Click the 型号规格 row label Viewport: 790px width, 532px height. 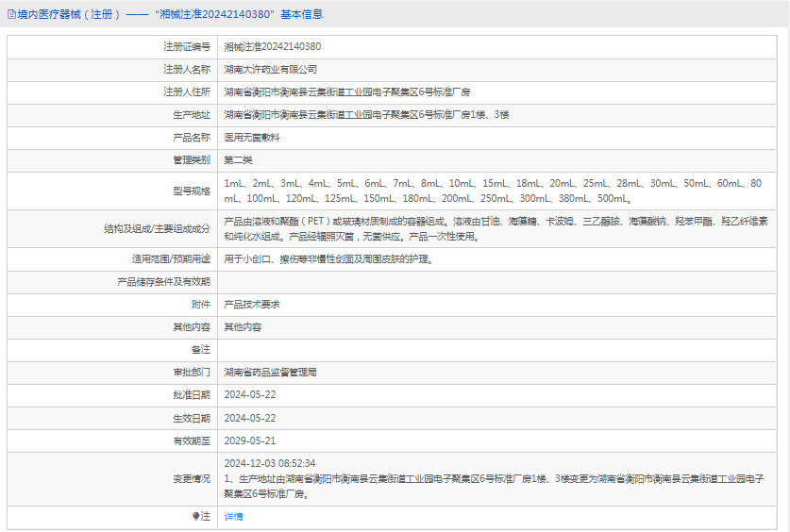(192, 191)
